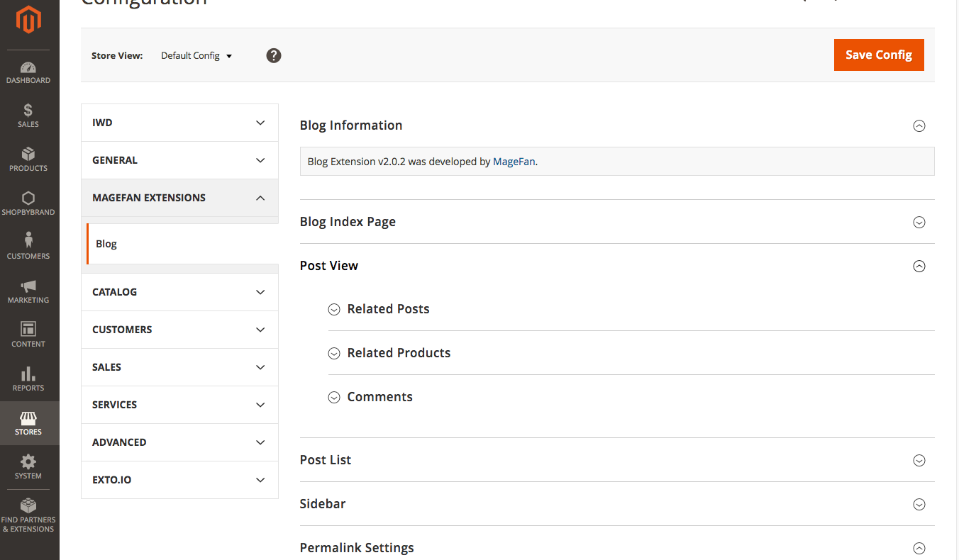Expand the Sales config tab chevron
The image size is (959, 560).
(x=260, y=367)
